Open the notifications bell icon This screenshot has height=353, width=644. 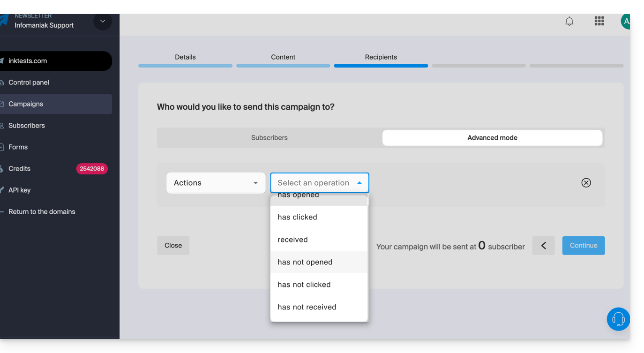(569, 22)
